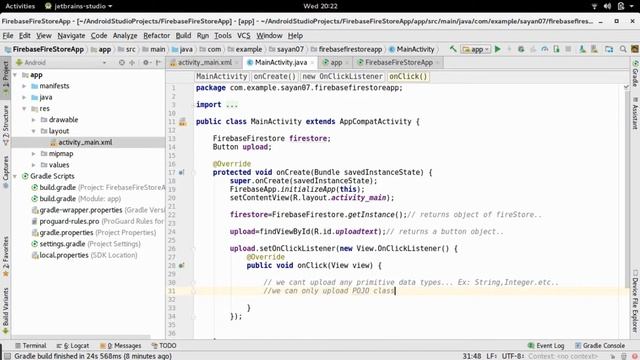The height and width of the screenshot is (360, 640).
Task: Click Activities in the top bar
Action: pos(20,6)
